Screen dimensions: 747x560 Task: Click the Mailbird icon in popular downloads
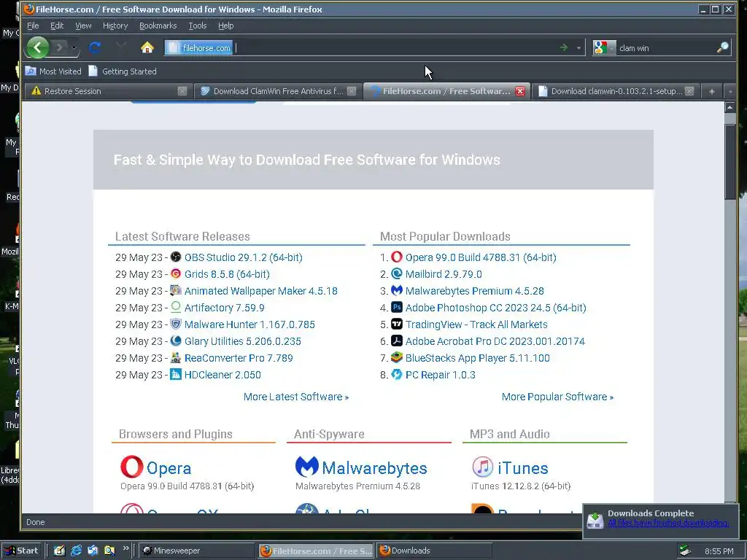[x=397, y=274]
